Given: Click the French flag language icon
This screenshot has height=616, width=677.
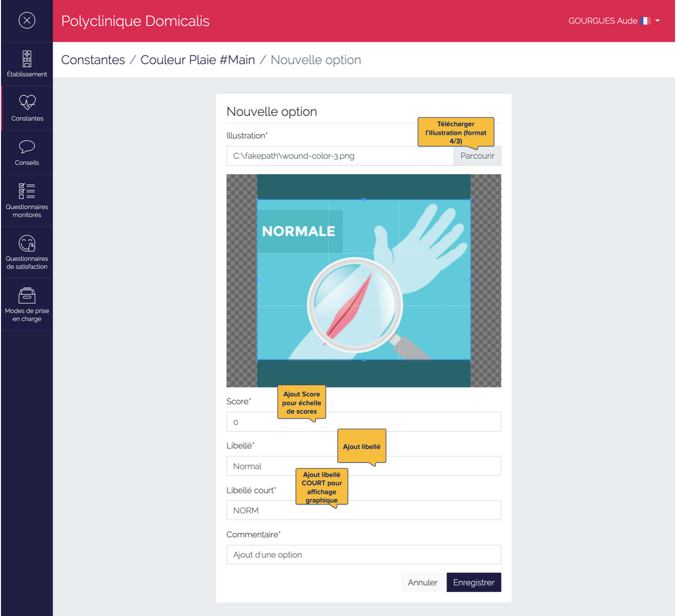Looking at the screenshot, I should [x=646, y=21].
